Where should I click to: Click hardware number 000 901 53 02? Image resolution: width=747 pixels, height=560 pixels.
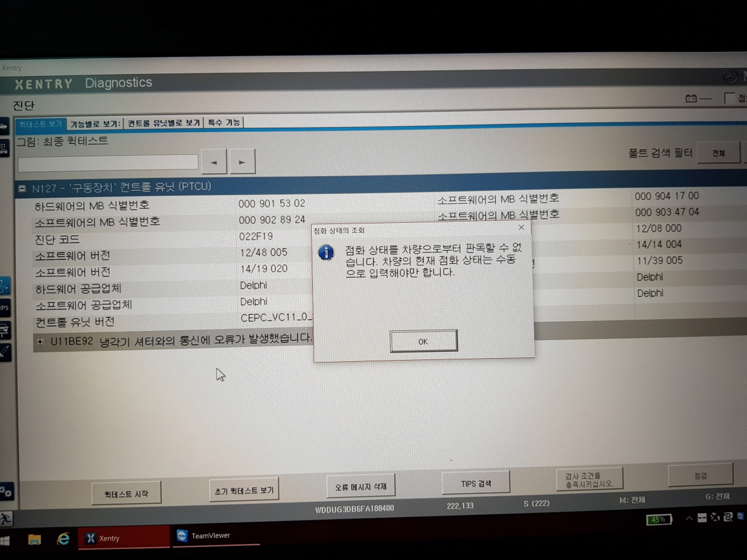(272, 203)
